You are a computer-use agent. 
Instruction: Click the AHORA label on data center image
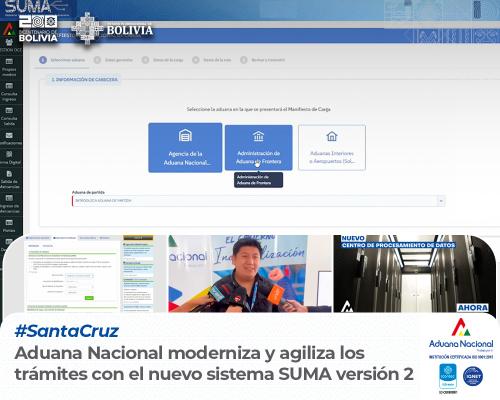point(473,307)
